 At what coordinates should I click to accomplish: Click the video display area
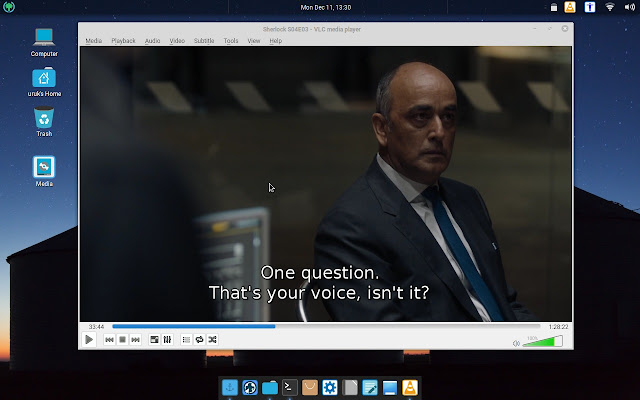326,184
